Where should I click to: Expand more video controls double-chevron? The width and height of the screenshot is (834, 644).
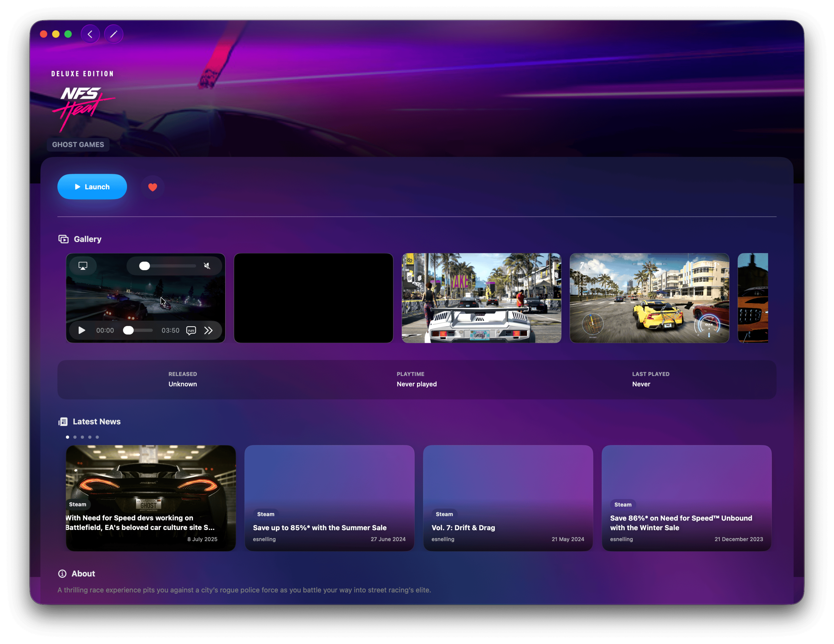pos(208,330)
